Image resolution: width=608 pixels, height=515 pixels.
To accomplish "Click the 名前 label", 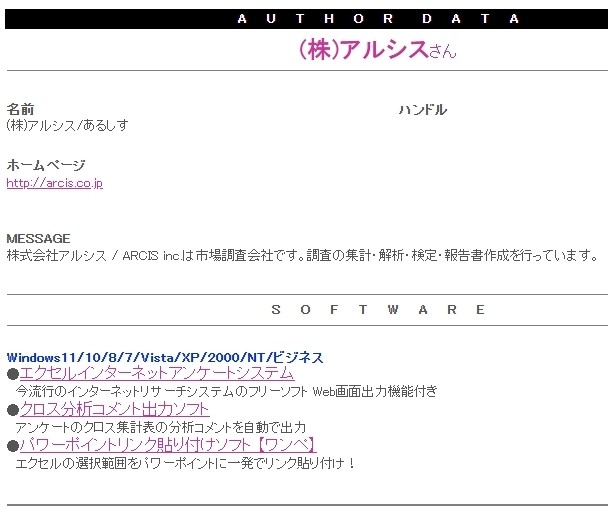I will (21, 109).
